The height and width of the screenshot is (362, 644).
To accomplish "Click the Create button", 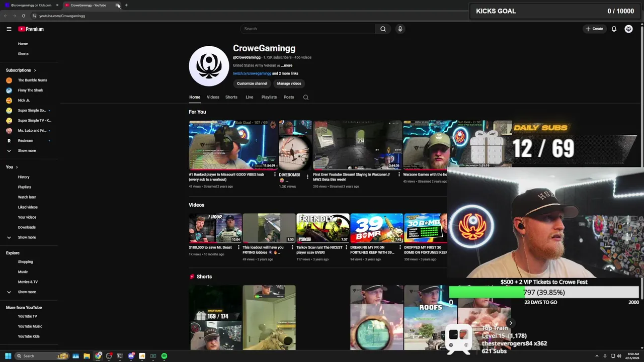I will click(594, 29).
